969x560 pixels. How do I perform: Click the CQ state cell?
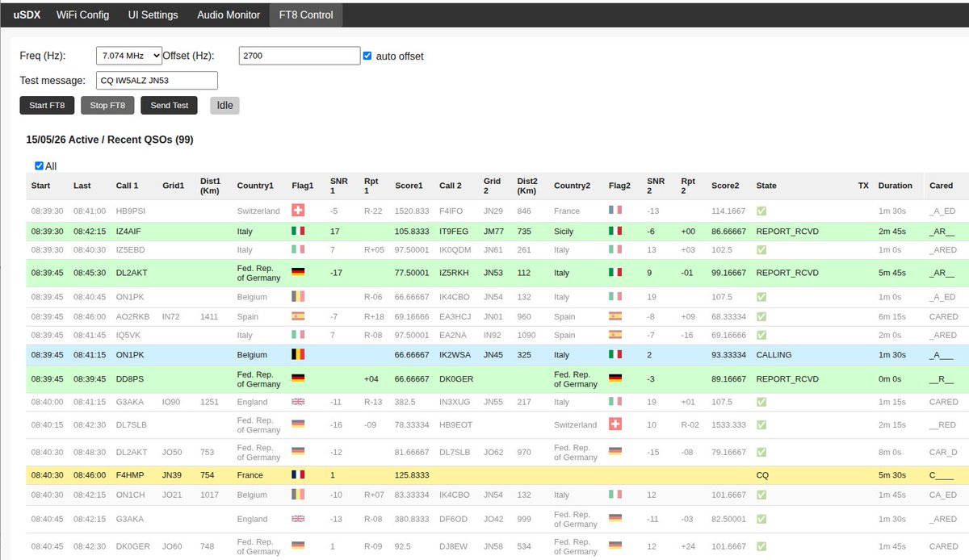(762, 475)
